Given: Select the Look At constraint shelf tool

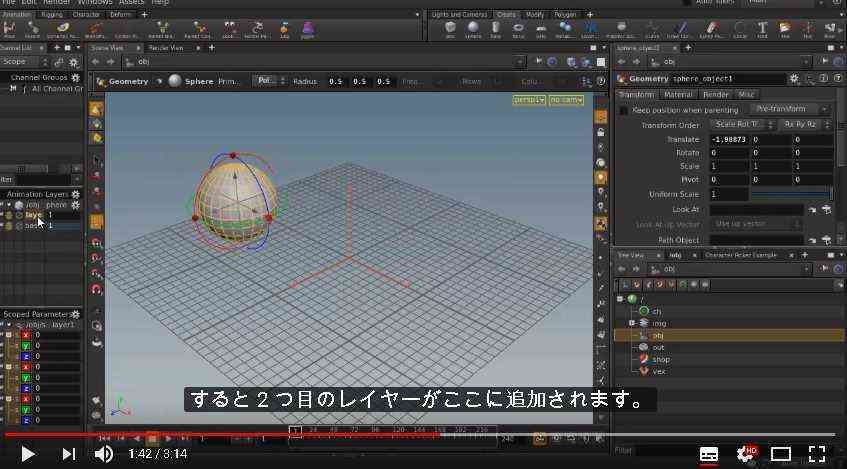Looking at the screenshot, I should [x=230, y=29].
